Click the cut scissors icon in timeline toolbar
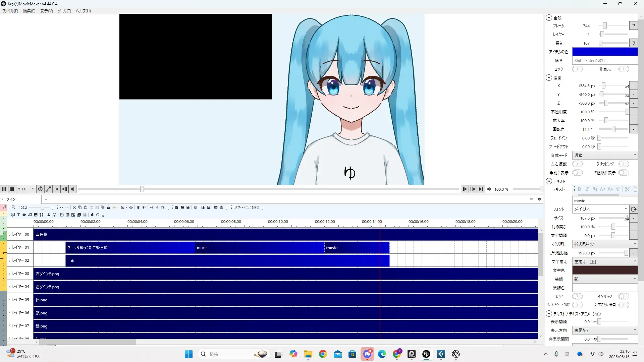 (74, 207)
